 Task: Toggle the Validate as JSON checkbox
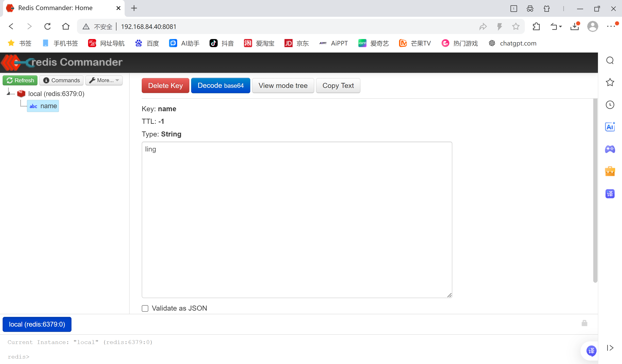(145, 308)
